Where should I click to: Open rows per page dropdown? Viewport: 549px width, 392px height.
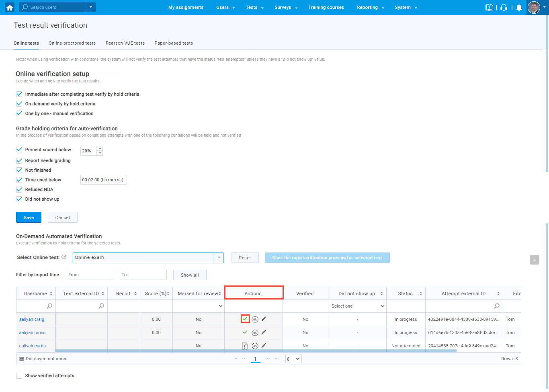[x=293, y=359]
